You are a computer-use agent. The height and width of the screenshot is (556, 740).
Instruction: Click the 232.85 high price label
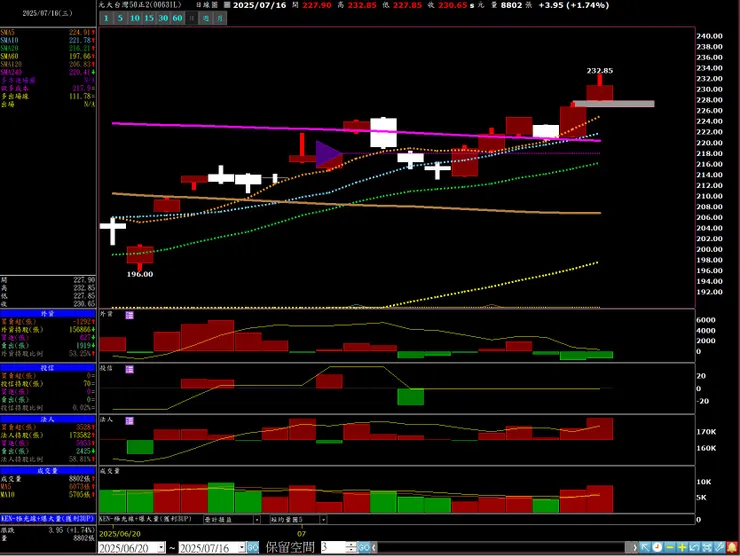[x=599, y=71]
